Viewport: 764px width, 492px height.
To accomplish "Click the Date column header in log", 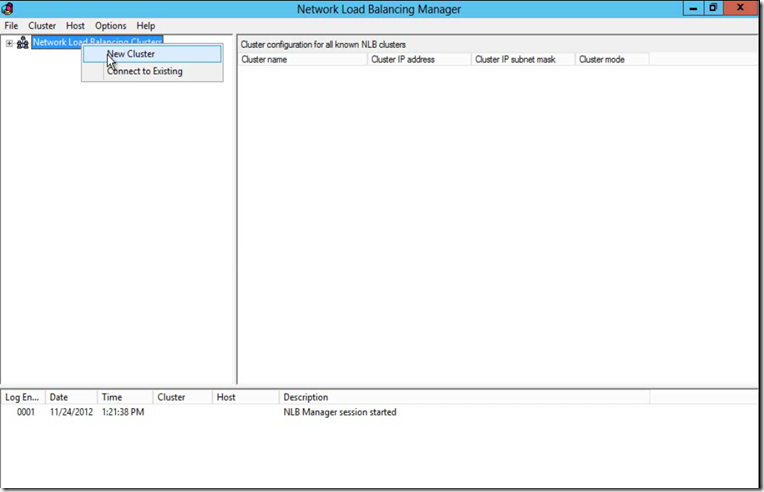I will pyautogui.click(x=71, y=397).
